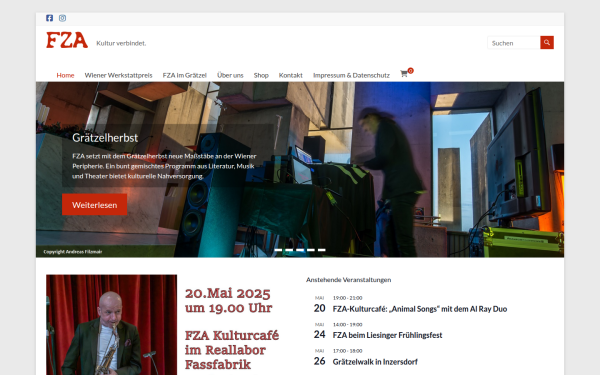Click the FZA logo
Screen dimensions: 600x375
click(67, 40)
